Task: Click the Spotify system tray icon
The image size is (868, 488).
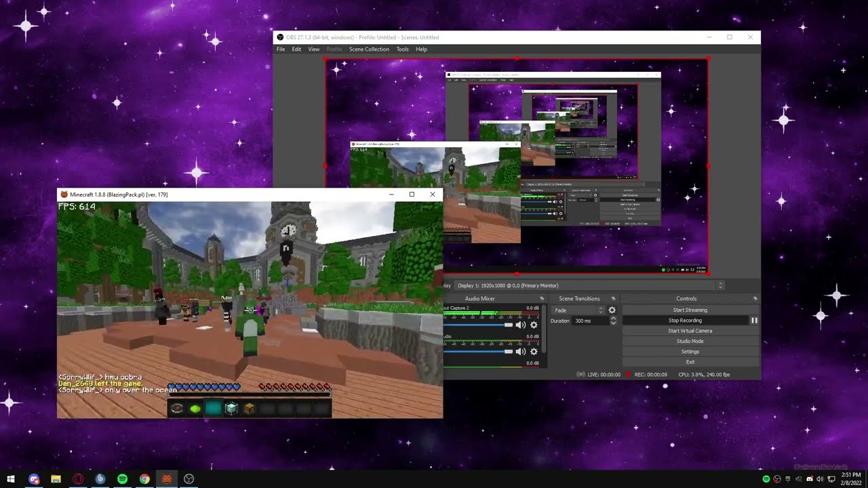Action: point(766,479)
